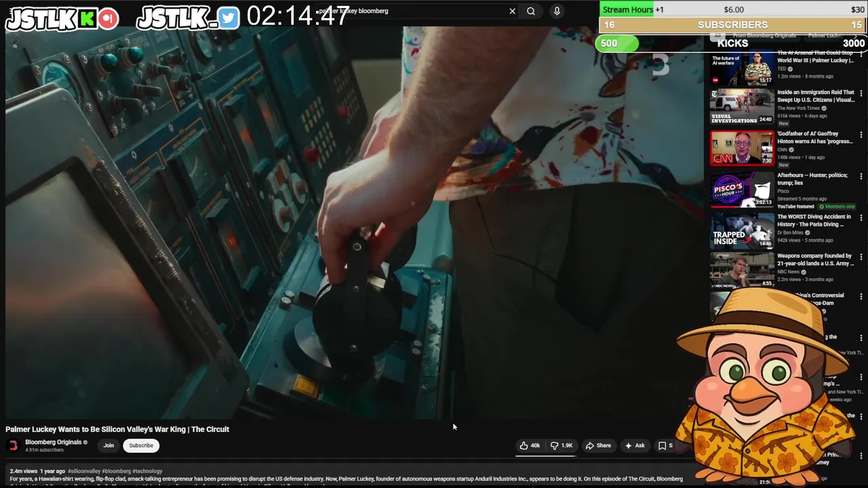
Task: Open the Bloomberg Originals channel avatar
Action: point(13,445)
